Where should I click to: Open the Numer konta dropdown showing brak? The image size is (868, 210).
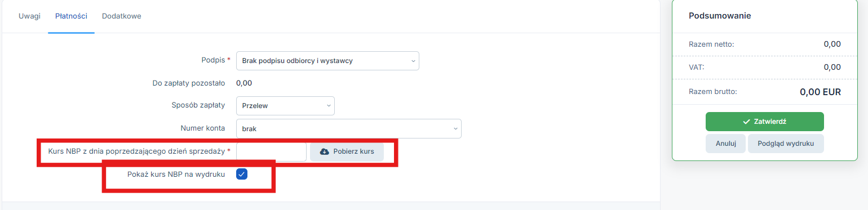pyautogui.click(x=349, y=128)
